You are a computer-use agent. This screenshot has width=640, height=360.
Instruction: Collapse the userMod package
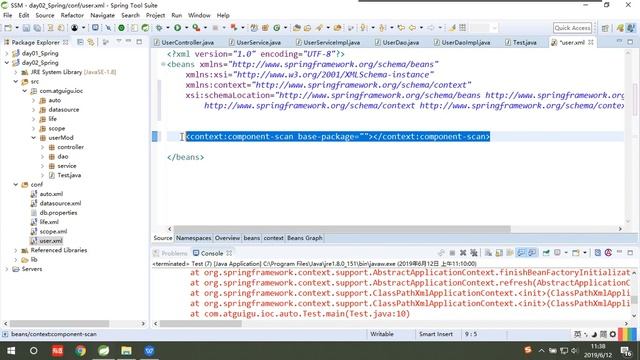click(x=33, y=138)
